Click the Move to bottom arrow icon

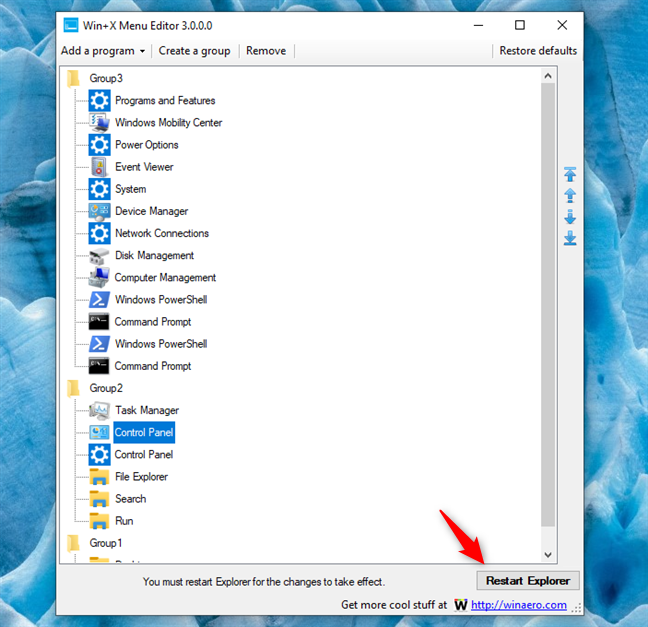point(570,238)
